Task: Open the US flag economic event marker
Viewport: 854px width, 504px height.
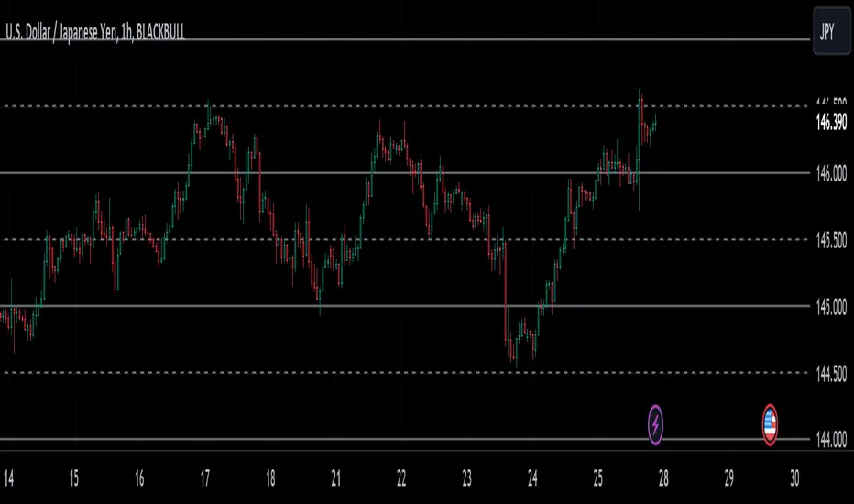Action: pyautogui.click(x=770, y=424)
